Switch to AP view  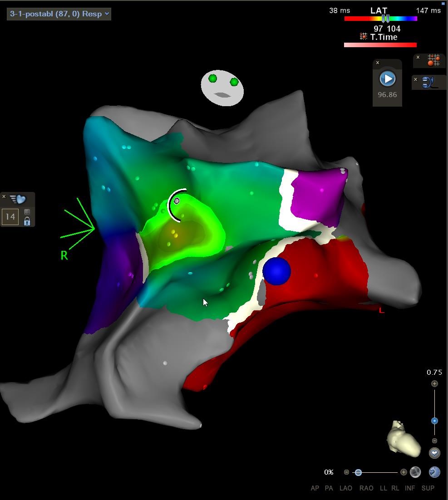coord(315,488)
